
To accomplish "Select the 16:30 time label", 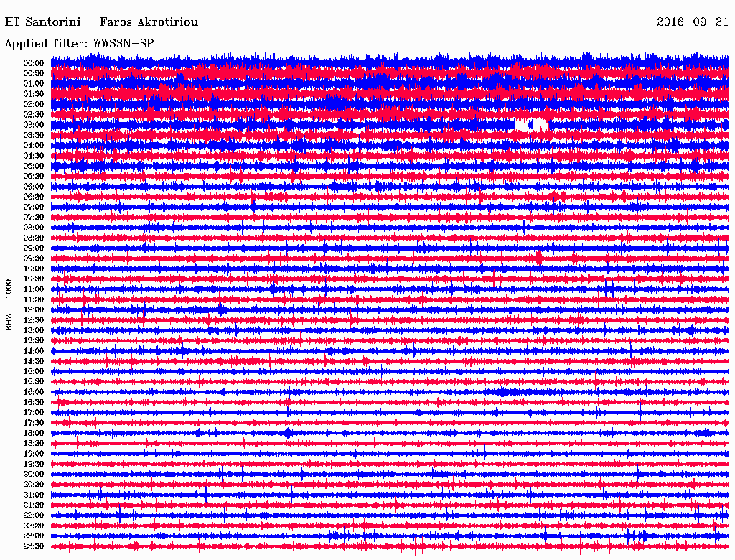I will [33, 402].
